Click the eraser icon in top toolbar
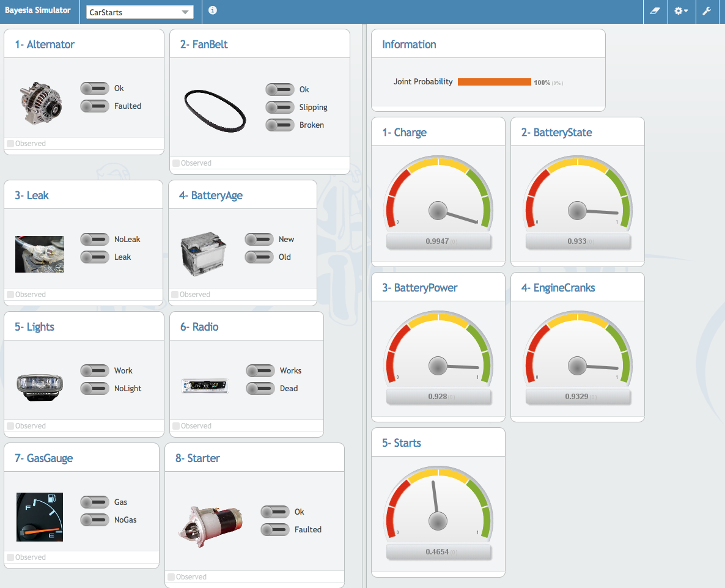The height and width of the screenshot is (588, 725). coord(655,12)
